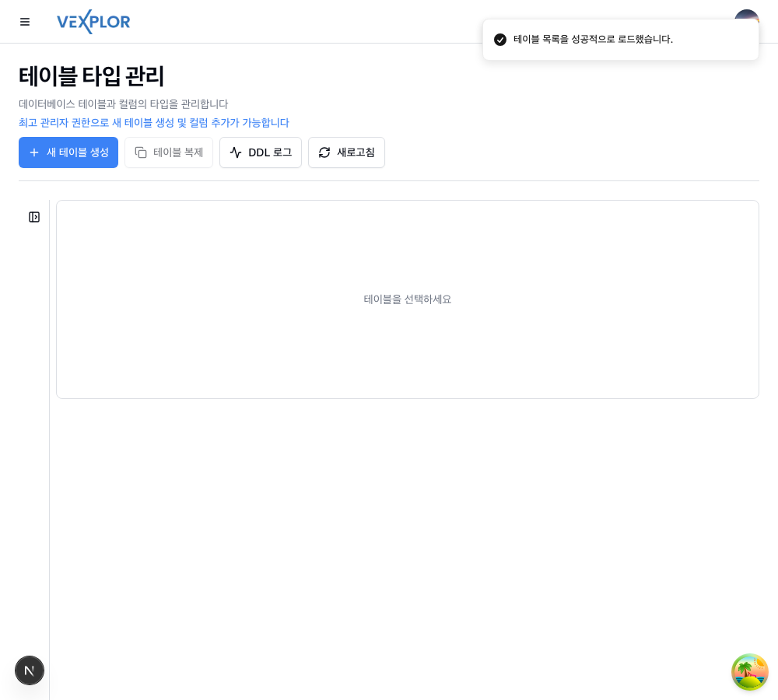Select the '테이블 복제' button
This screenshot has width=778, height=700.
point(169,152)
